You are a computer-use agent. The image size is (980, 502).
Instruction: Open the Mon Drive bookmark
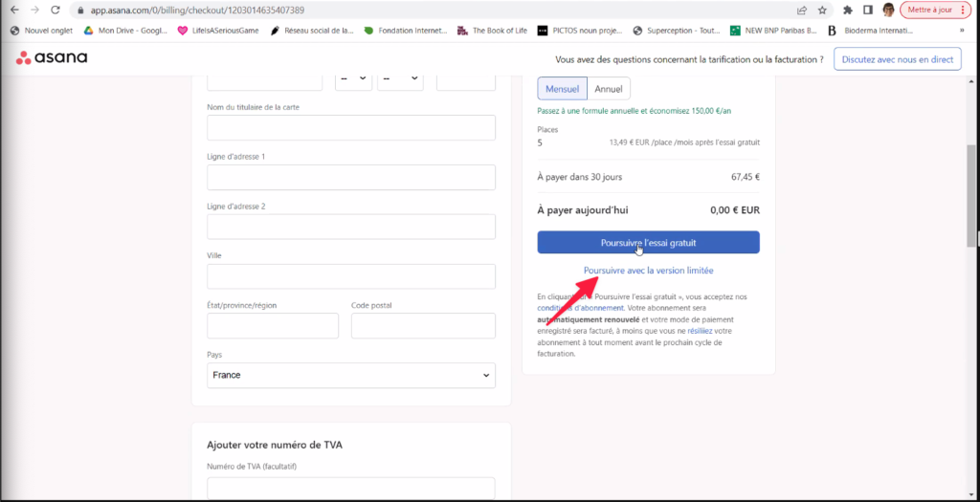point(125,30)
